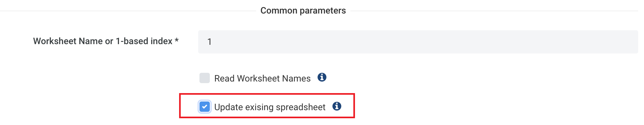Click the value 1 in the worksheet index field
This screenshot has width=644, height=125.
(x=209, y=42)
